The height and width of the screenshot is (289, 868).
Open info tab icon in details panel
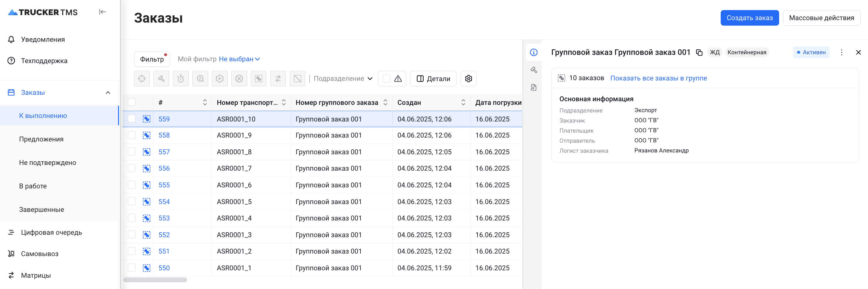534,52
